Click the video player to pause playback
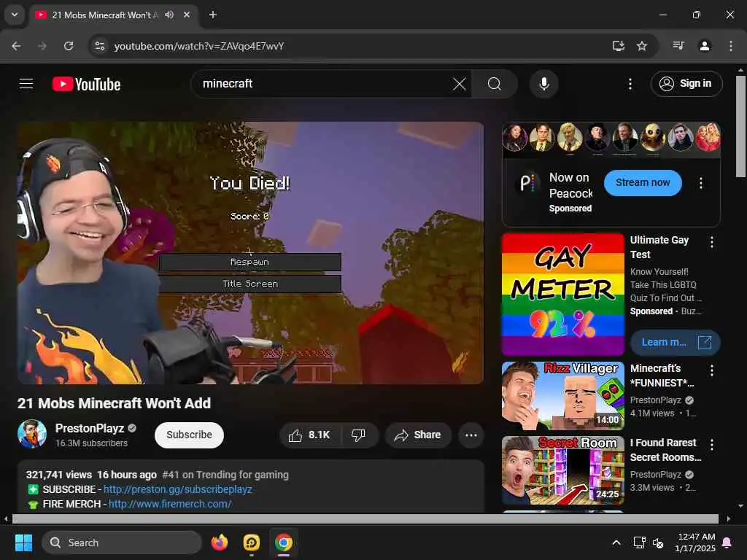This screenshot has height=560, width=747. [251, 253]
